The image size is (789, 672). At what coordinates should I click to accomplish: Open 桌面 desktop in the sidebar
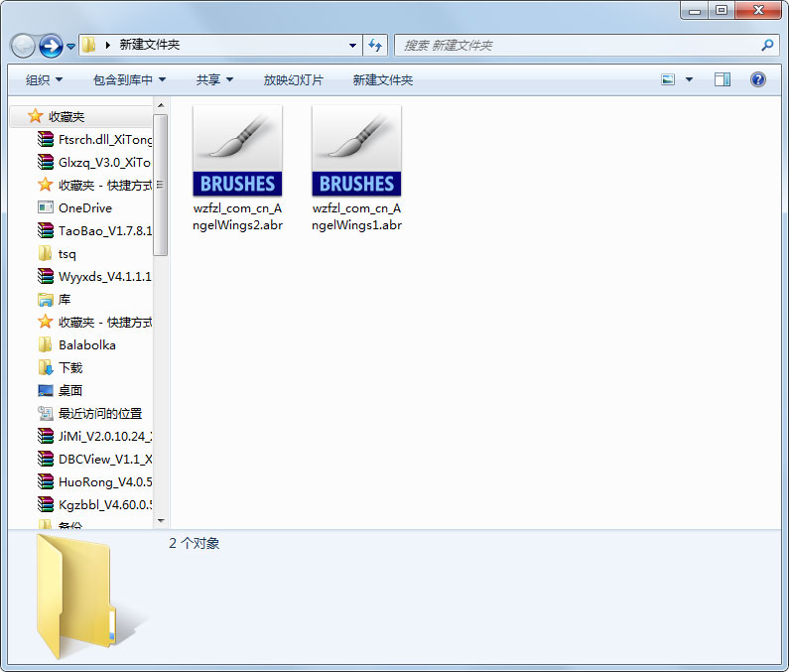pos(60,391)
